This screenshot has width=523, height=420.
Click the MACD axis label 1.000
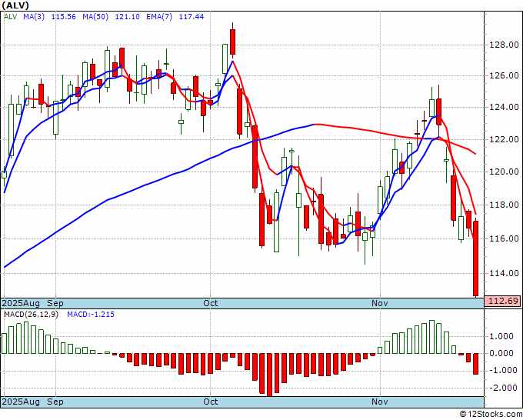click(501, 336)
